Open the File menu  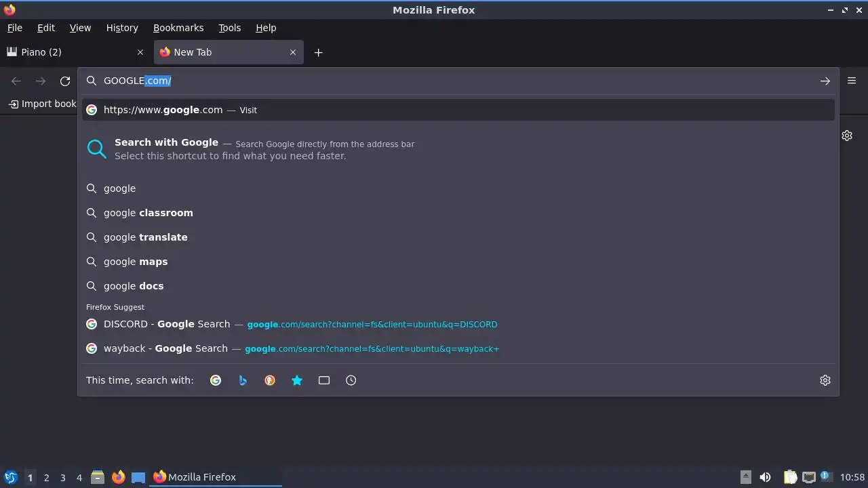14,28
